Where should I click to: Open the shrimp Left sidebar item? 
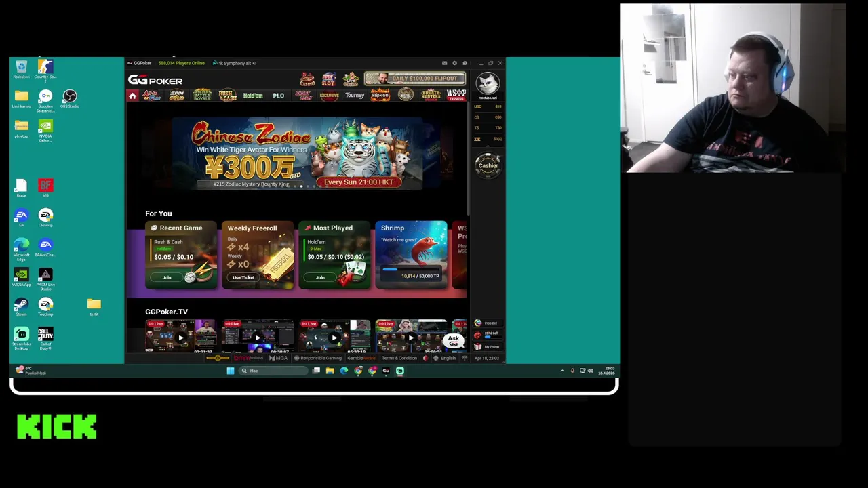pyautogui.click(x=487, y=335)
